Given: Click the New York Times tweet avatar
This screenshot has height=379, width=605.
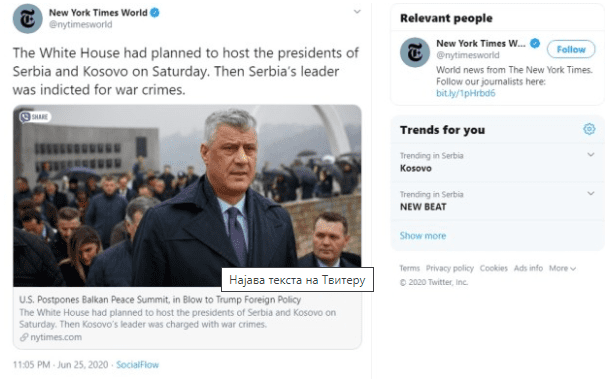Looking at the screenshot, I should [x=27, y=19].
